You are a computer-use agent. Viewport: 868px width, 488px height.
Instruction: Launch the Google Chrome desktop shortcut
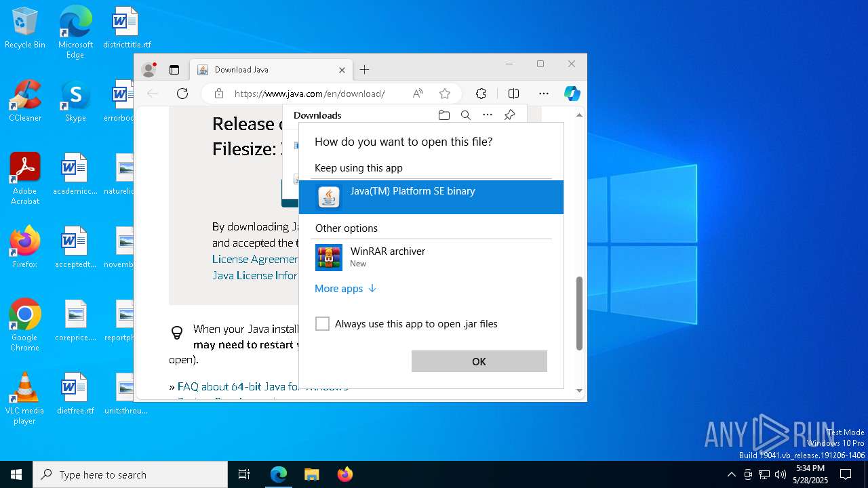(25, 325)
